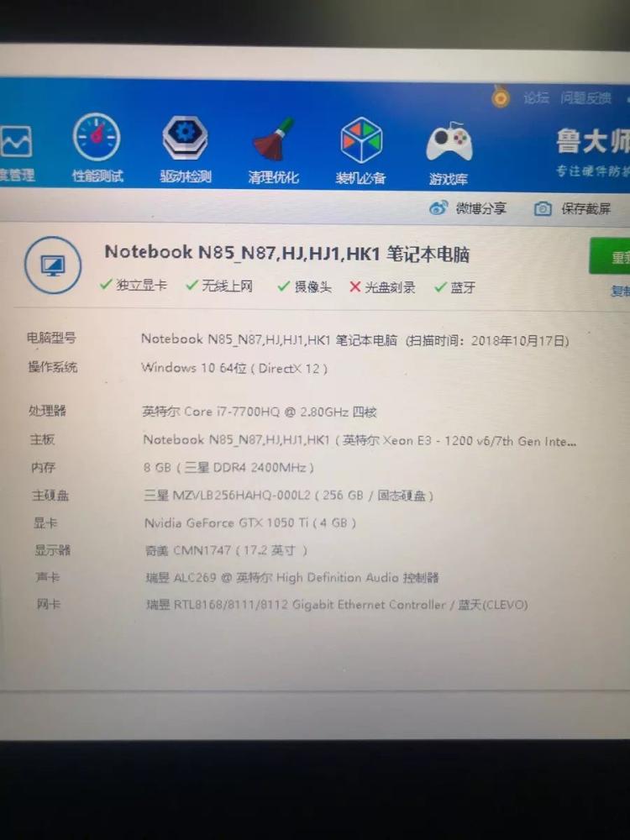Click the 显卡 row label
Image resolution: width=630 pixels, height=840 pixels.
tap(45, 522)
